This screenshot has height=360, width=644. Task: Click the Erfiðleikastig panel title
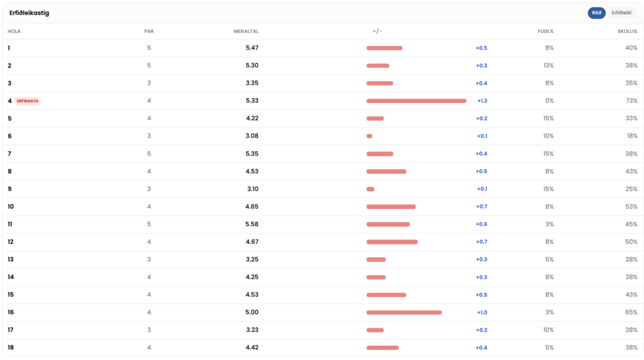tap(29, 13)
